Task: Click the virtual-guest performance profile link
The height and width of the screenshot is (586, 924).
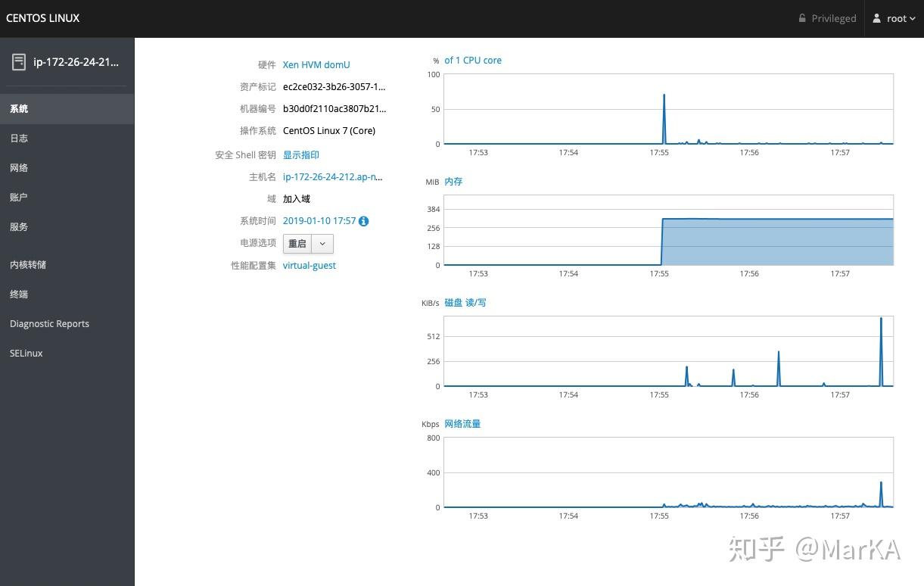Action: coord(310,266)
